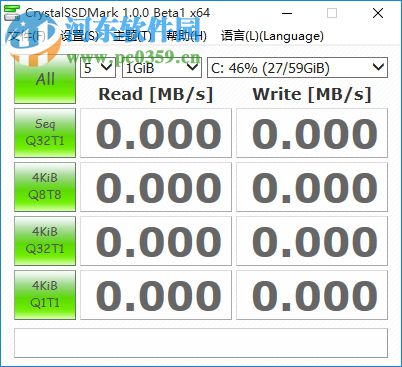
Task: Open the 帮助(H) menu
Action: 186,36
